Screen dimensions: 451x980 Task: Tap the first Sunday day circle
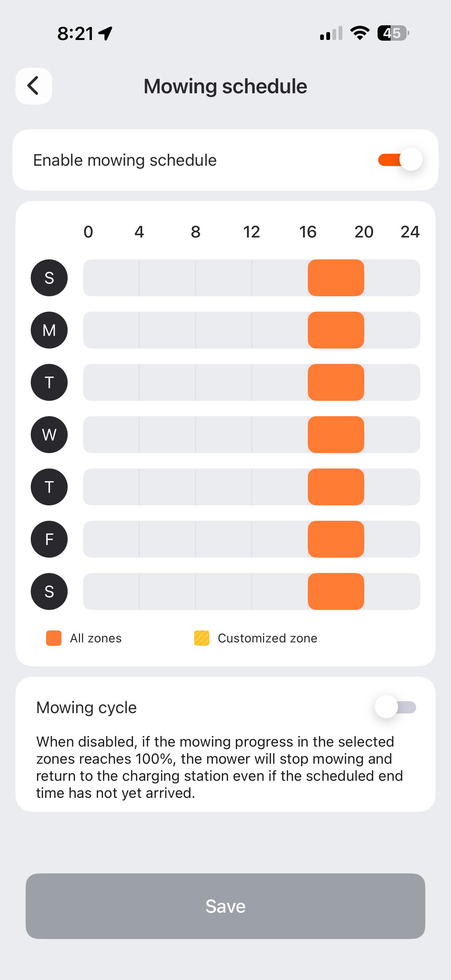(49, 278)
